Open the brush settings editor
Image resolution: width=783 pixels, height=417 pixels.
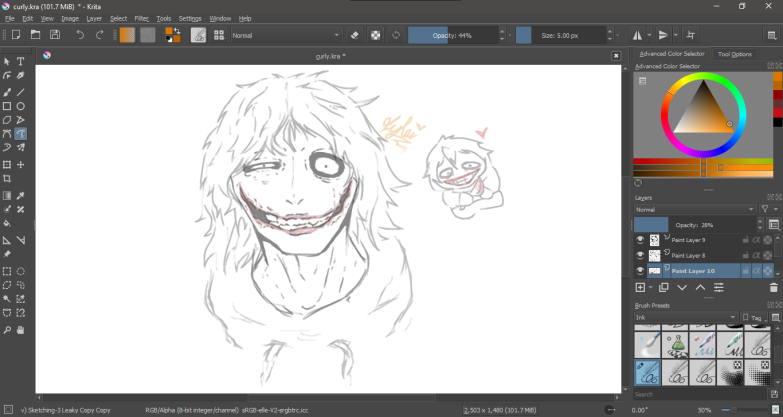tap(199, 35)
